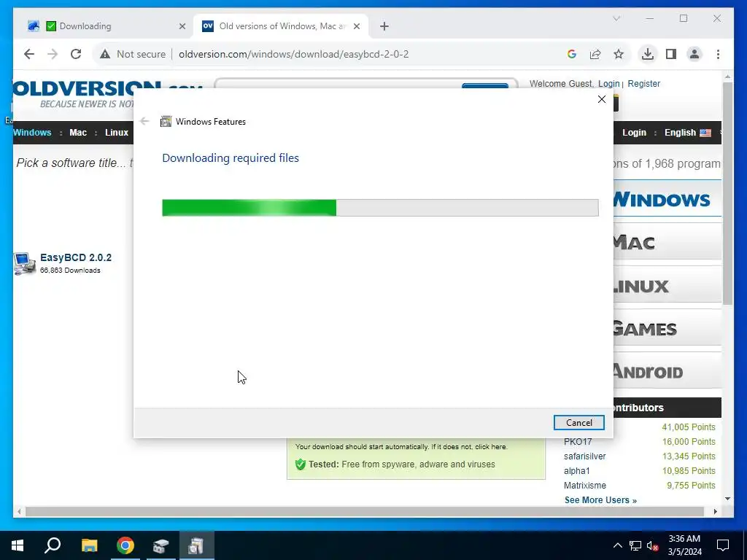Screen dimensions: 747x560
Task: Show hidden system tray icons
Action: coord(617,545)
